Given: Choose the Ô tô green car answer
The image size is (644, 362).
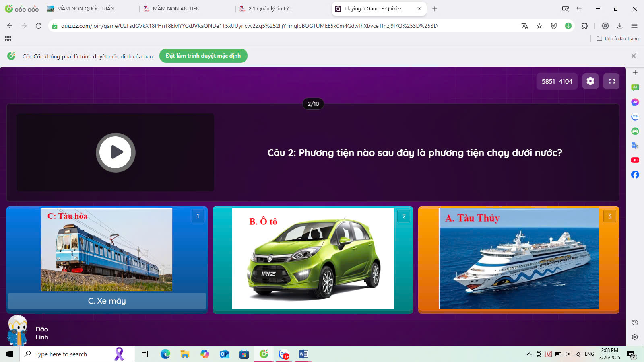Looking at the screenshot, I should [313, 258].
